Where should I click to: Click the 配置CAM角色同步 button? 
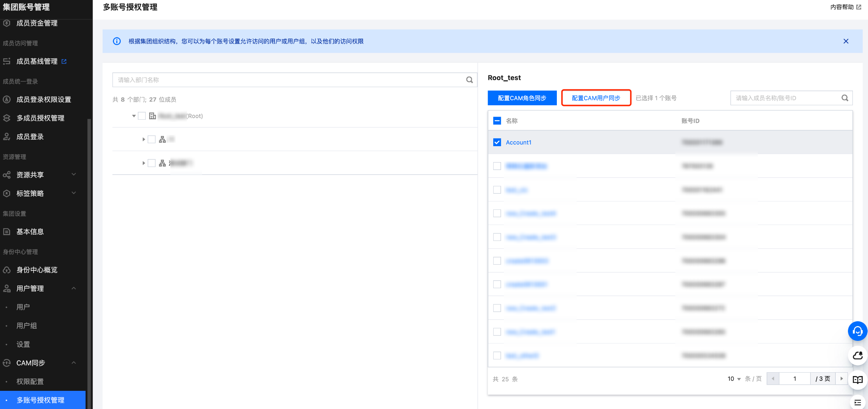(x=522, y=98)
